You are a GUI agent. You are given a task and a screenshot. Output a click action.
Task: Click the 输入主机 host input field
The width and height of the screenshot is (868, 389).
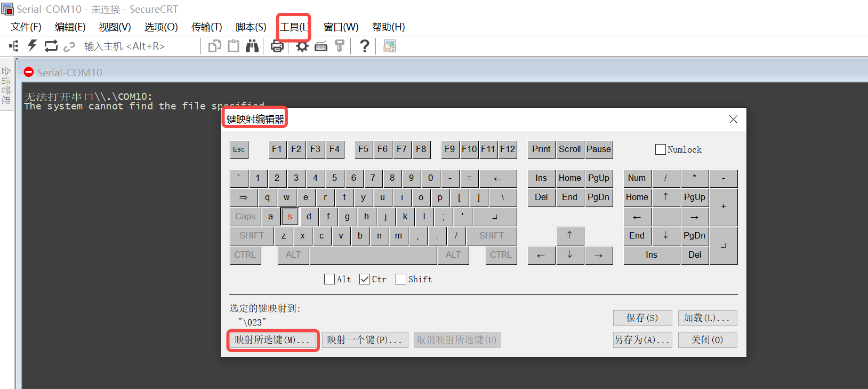pos(140,46)
